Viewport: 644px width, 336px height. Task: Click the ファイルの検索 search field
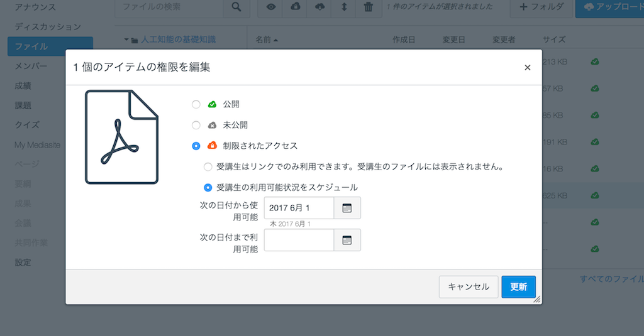pos(169,6)
